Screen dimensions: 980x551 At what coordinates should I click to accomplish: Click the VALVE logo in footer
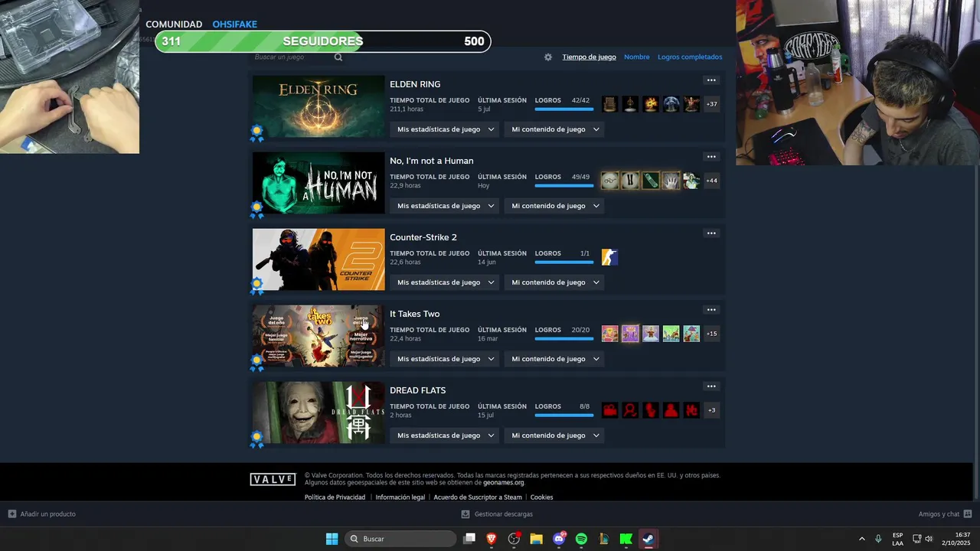273,479
